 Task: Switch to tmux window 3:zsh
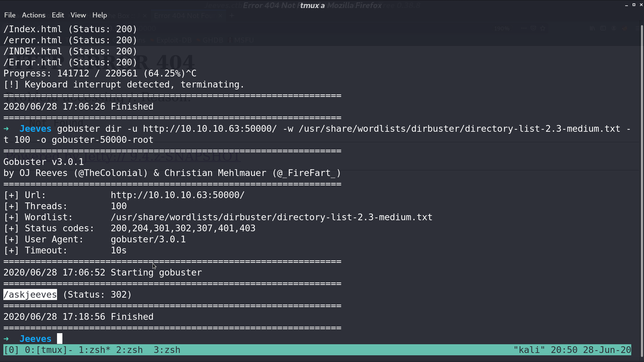click(167, 350)
